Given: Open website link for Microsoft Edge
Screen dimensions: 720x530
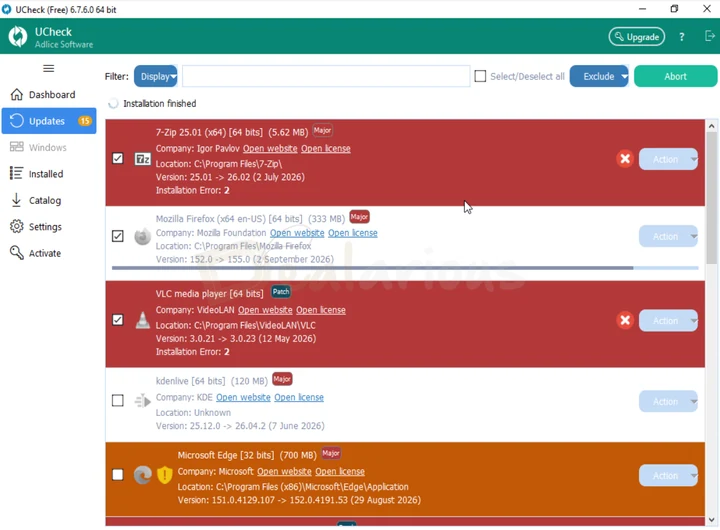Looking at the screenshot, I should pos(284,472).
